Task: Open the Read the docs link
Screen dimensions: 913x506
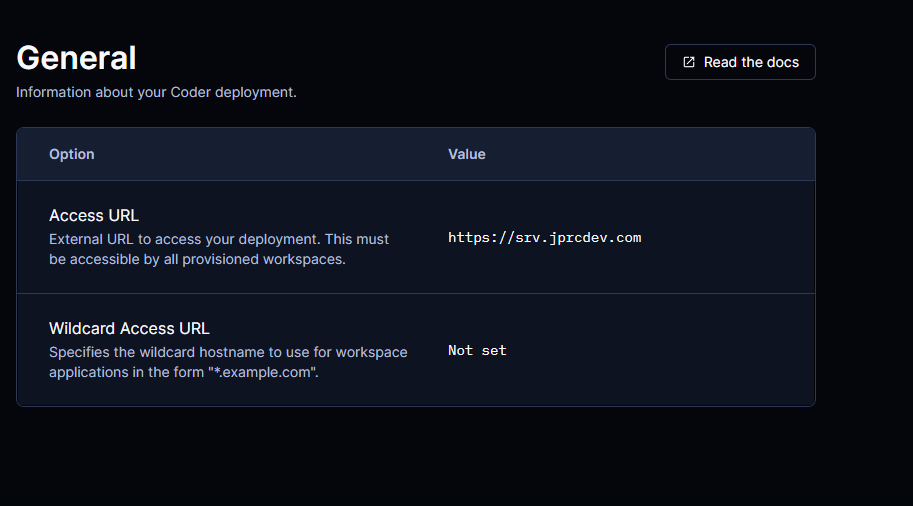Action: coord(740,62)
